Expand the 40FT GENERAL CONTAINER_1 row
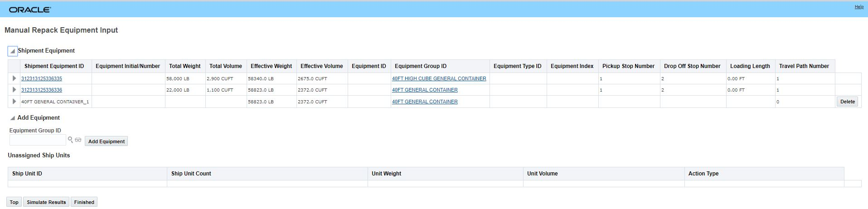The image size is (868, 209). point(15,102)
